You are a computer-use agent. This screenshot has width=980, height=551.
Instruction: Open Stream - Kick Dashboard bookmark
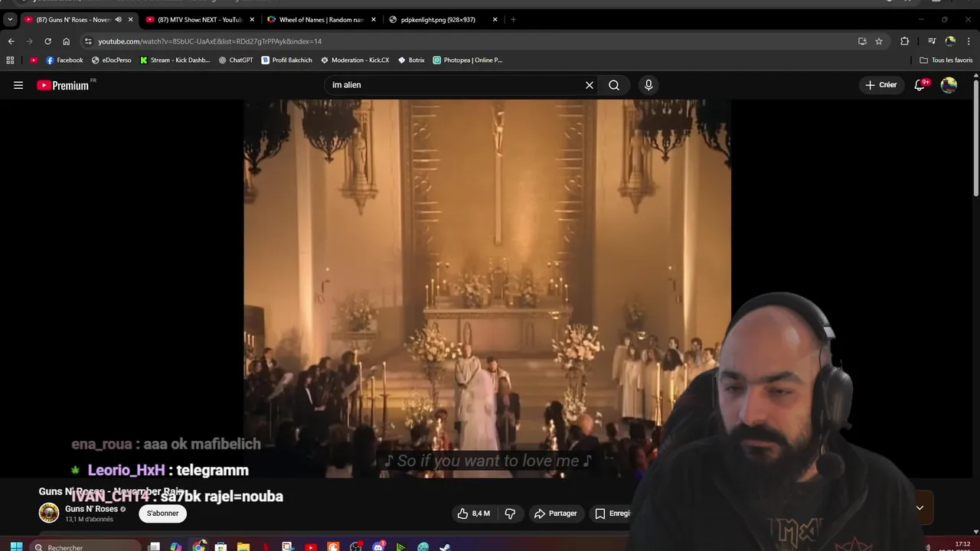pos(175,60)
